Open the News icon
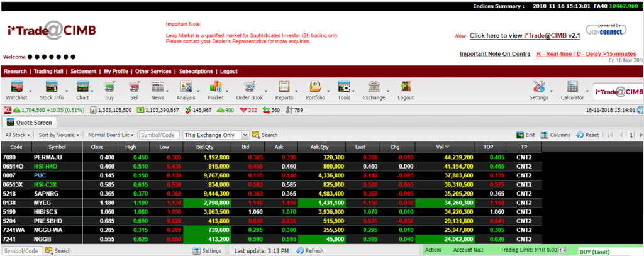This screenshot has width=644, height=256. pyautogui.click(x=158, y=87)
